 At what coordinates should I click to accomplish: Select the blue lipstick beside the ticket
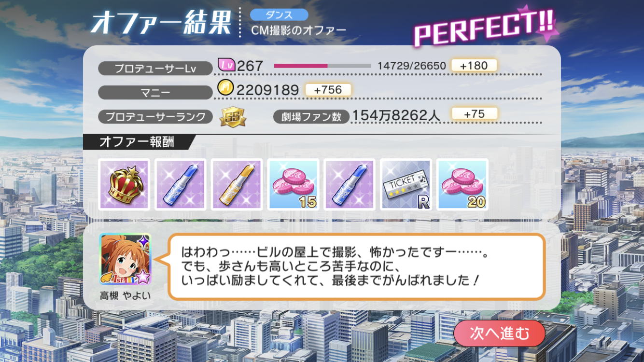tap(350, 184)
